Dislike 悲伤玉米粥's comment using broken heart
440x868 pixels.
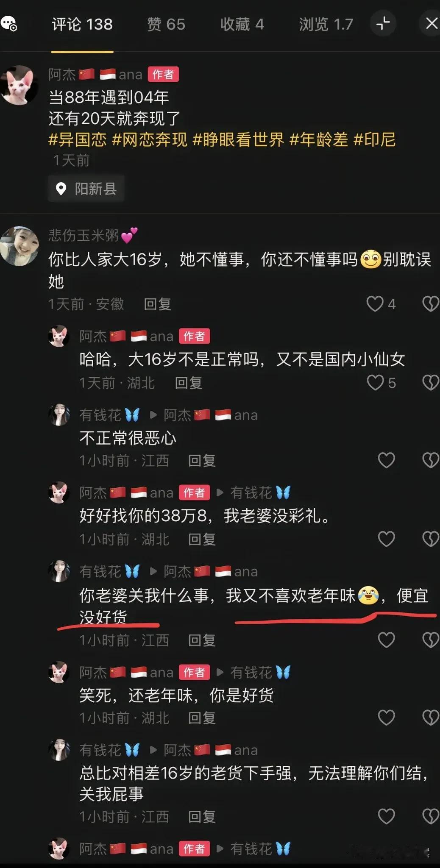click(430, 304)
